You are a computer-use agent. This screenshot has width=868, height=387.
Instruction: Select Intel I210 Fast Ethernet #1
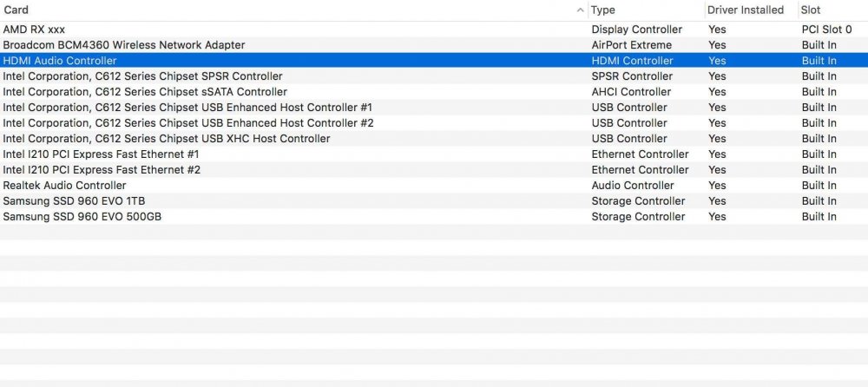[434, 154]
